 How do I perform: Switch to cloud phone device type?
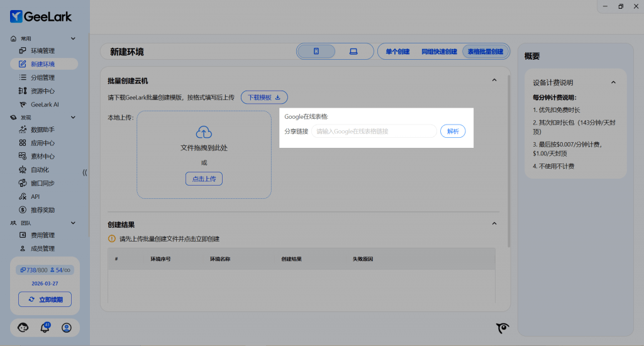(316, 52)
